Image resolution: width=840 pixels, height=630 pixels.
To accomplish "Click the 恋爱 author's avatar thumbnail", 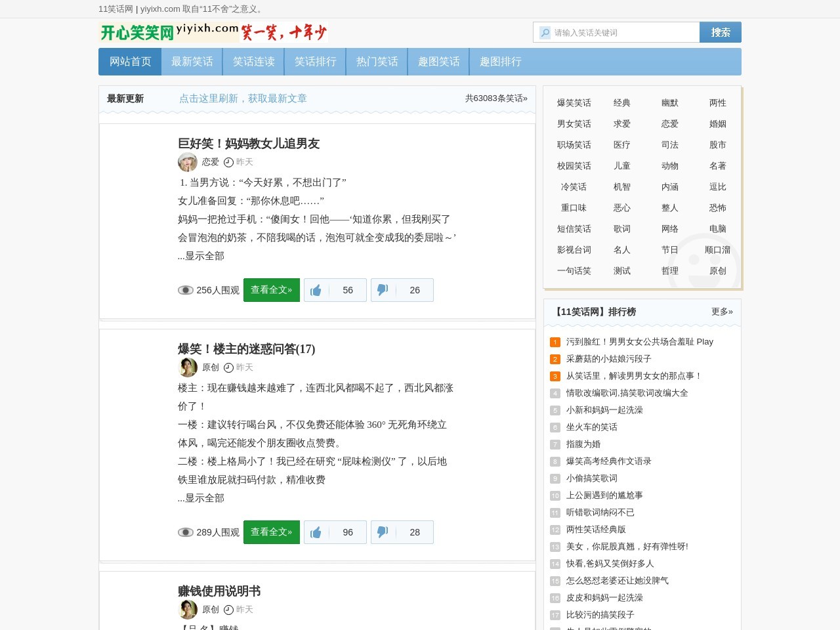I will click(x=187, y=162).
